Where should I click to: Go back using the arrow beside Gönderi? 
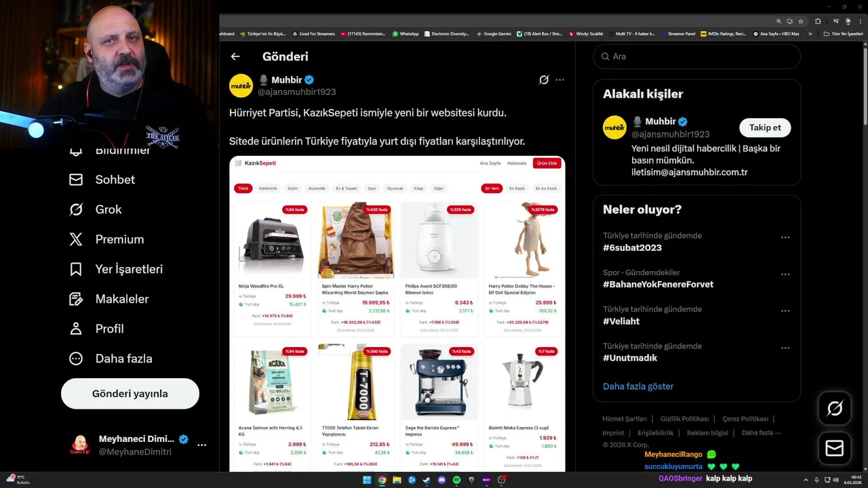235,57
